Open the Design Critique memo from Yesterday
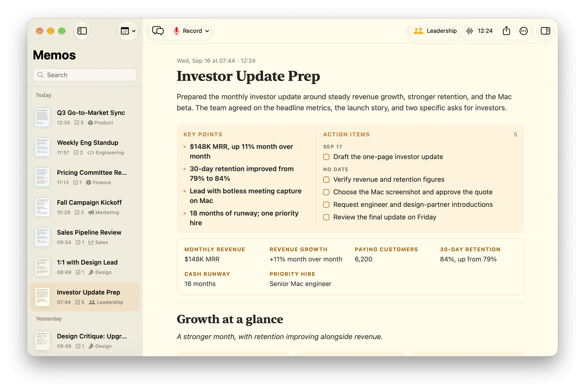The height and width of the screenshot is (392, 585). click(85, 341)
